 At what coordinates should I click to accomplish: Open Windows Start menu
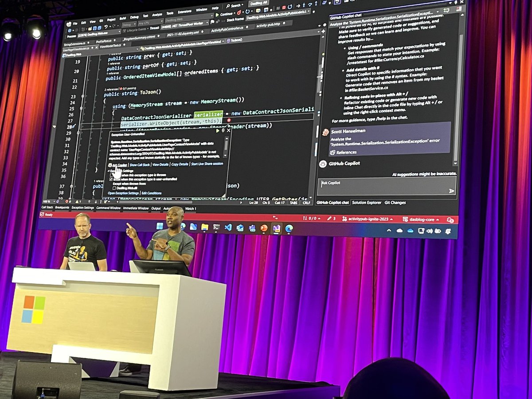point(160,226)
